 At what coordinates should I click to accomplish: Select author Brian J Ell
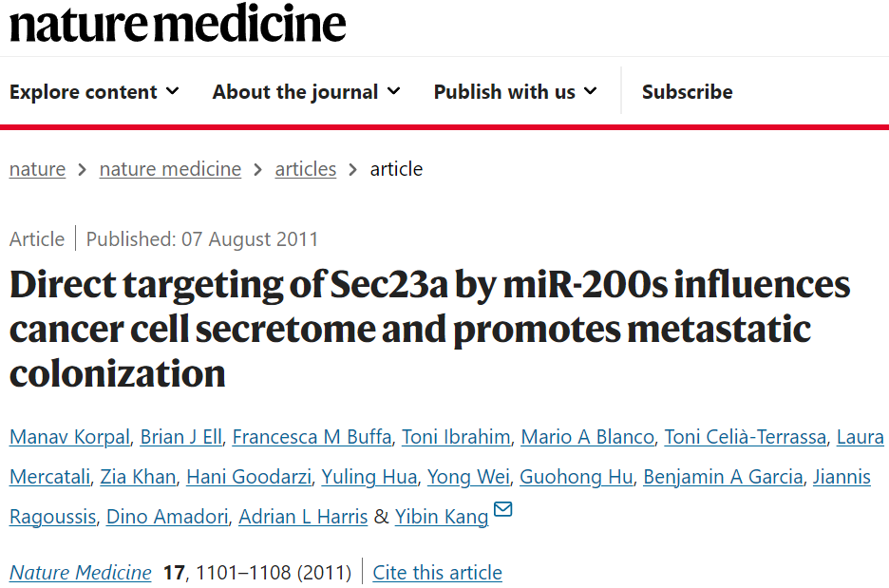[180, 437]
